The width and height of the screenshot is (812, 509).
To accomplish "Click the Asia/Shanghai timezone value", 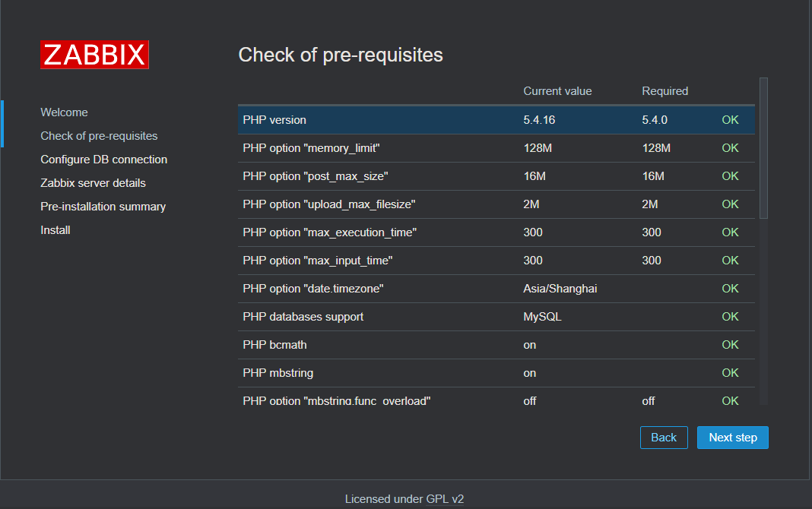I will (560, 289).
